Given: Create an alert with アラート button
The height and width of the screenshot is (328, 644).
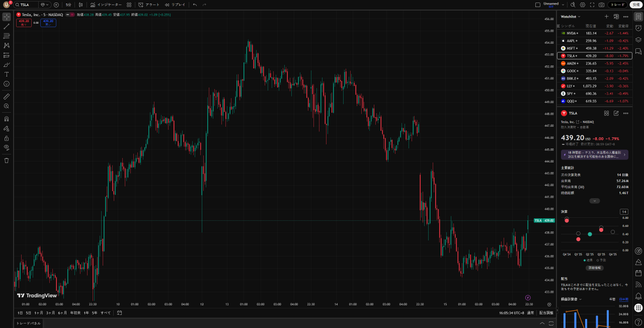Looking at the screenshot, I should click(149, 4).
